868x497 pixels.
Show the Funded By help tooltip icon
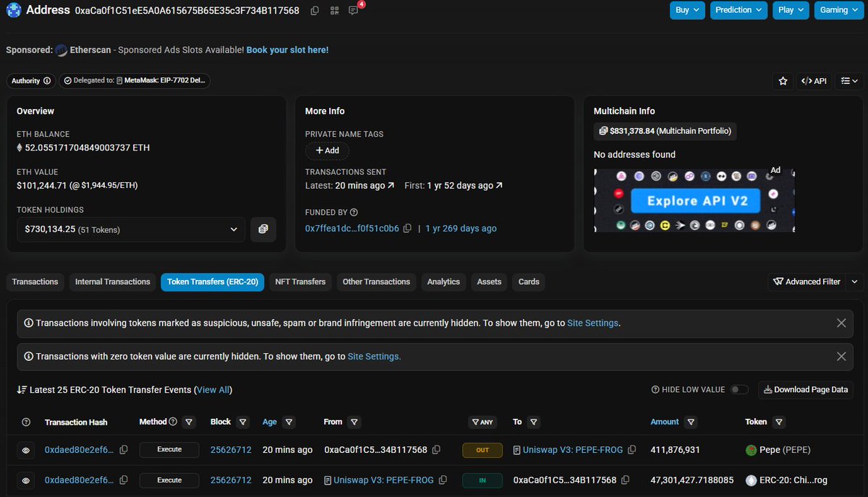(354, 213)
